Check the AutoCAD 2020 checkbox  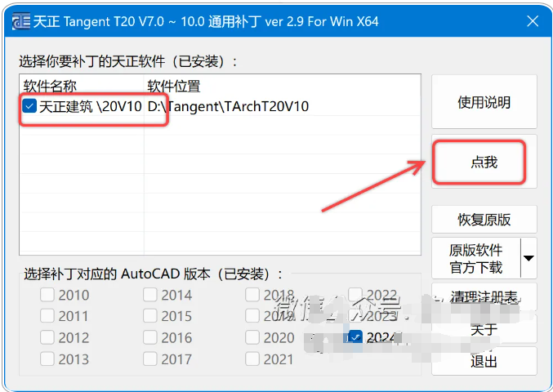pos(252,337)
